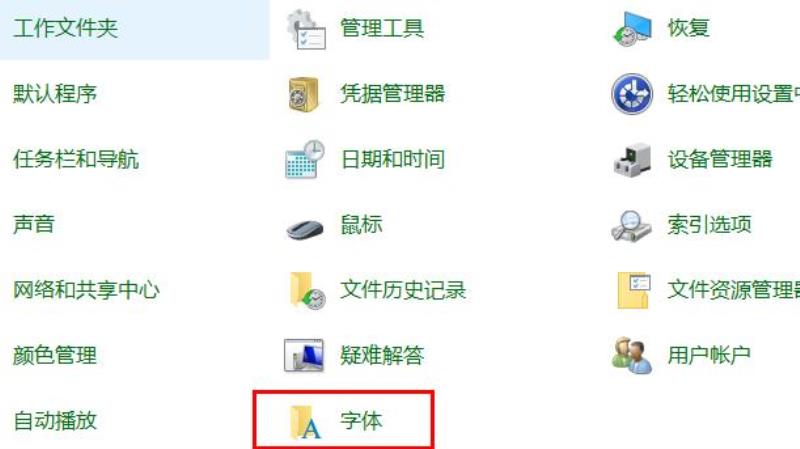The width and height of the screenshot is (800, 449).
Task: Open 任务栏和导航 settings link
Action: (x=76, y=159)
